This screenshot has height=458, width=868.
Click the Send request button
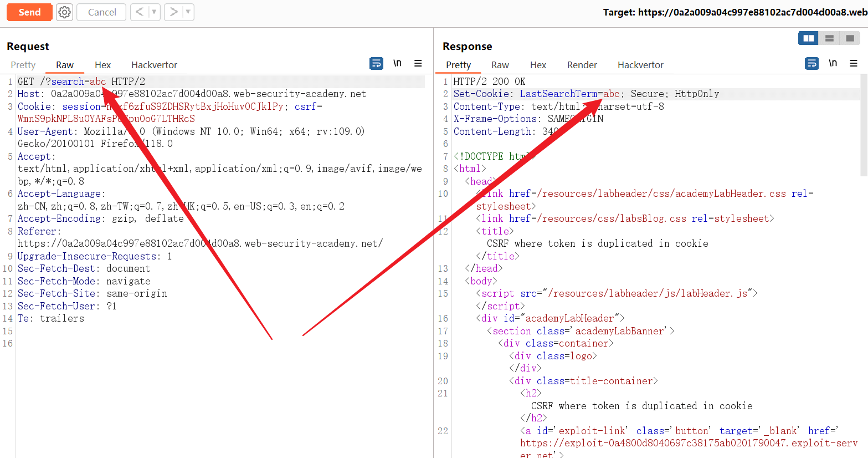click(29, 12)
